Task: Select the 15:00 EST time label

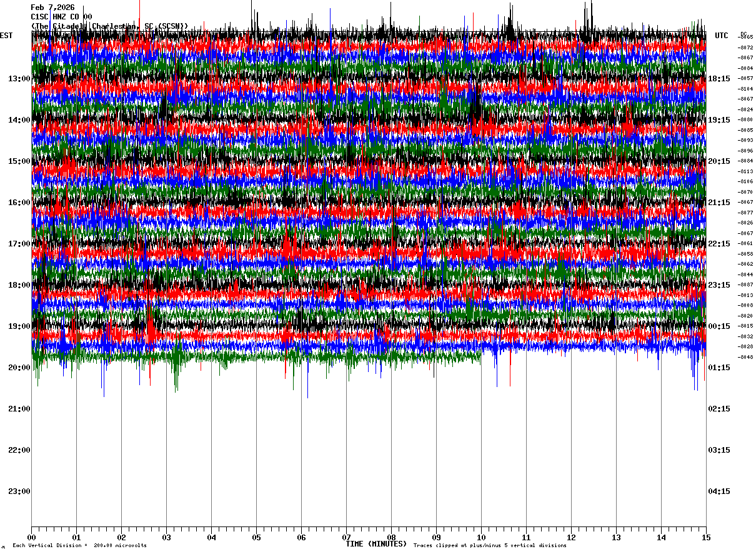Action: (19, 161)
